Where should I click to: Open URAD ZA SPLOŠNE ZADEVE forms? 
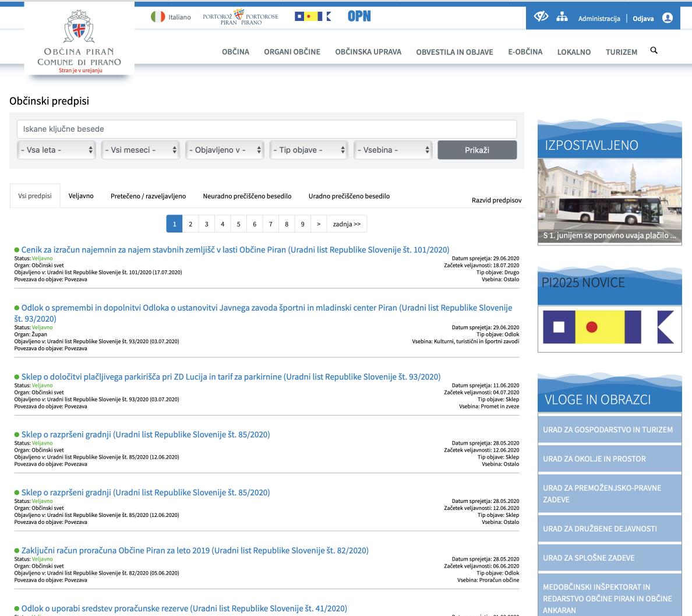[609, 558]
